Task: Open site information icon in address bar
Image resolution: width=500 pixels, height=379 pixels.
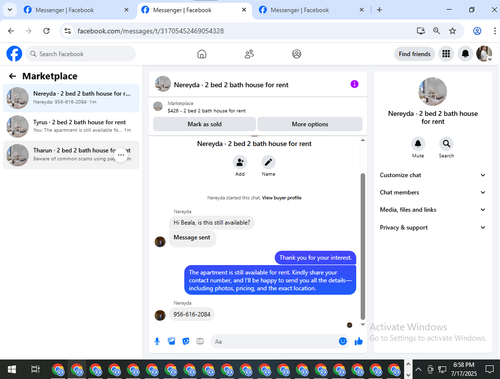Action: coord(68,31)
